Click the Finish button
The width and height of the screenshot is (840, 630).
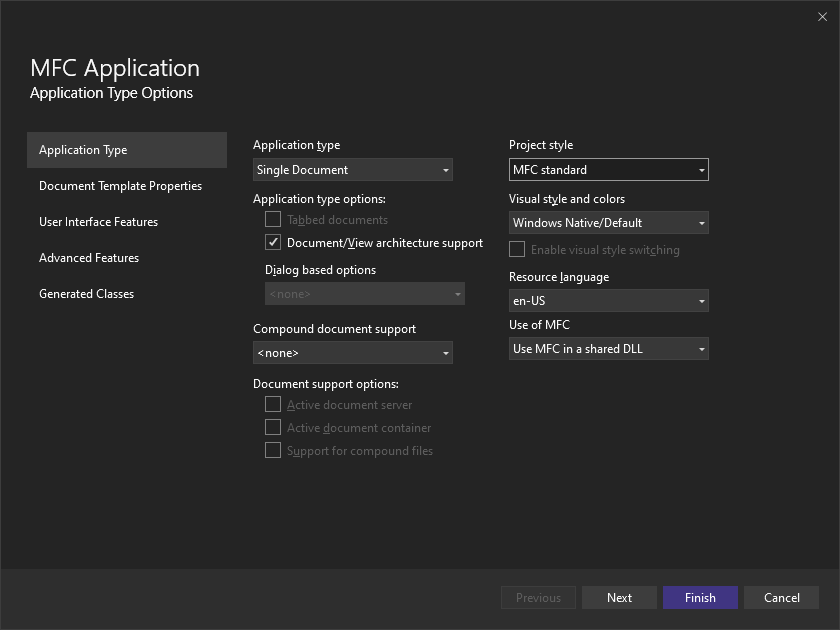700,597
